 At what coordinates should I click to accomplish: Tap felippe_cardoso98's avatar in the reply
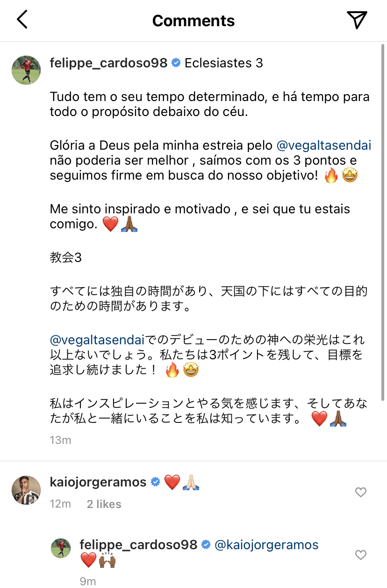[61, 548]
